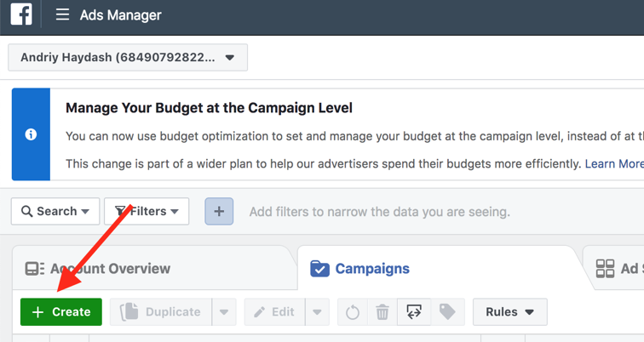Click the revert/undo circular arrow icon
Viewport: 644px width, 342px height.
(x=353, y=312)
